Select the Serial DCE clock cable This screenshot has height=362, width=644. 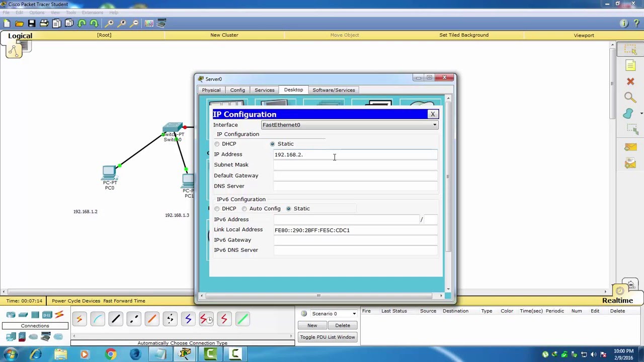click(x=206, y=319)
